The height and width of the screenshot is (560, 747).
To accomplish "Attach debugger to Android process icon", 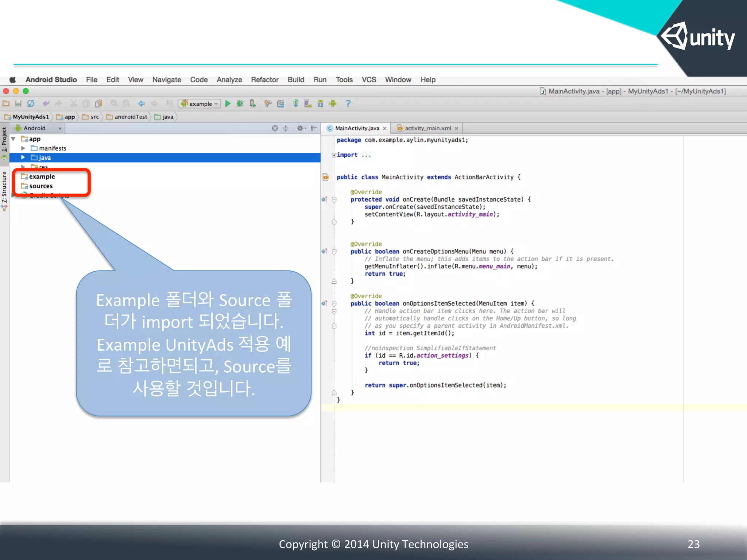I will [253, 104].
